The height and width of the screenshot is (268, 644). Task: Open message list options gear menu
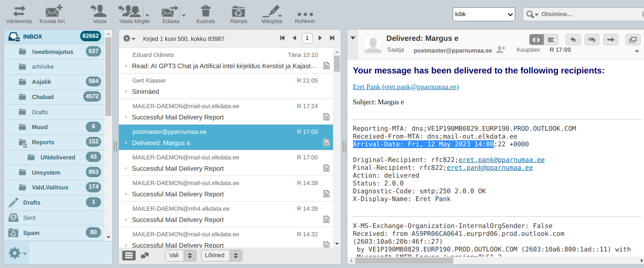tap(129, 38)
